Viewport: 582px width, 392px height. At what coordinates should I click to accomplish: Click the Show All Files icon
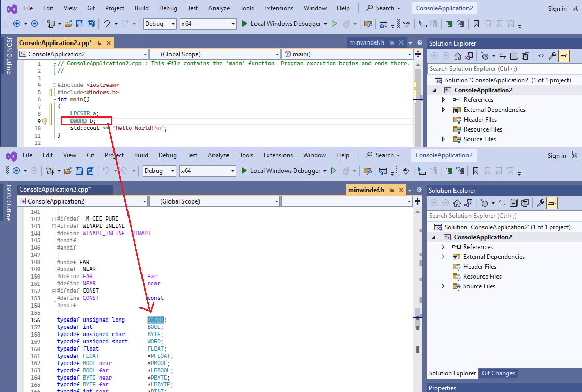click(x=526, y=55)
